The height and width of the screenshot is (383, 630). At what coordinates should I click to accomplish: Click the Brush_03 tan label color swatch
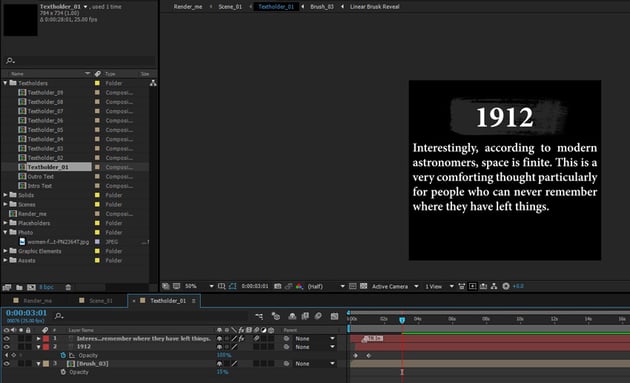(x=46, y=364)
